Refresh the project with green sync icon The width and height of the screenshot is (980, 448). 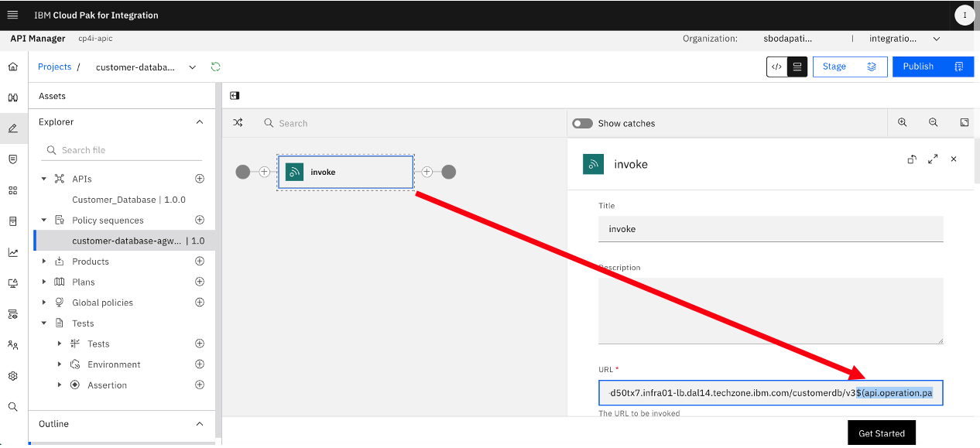(x=215, y=67)
